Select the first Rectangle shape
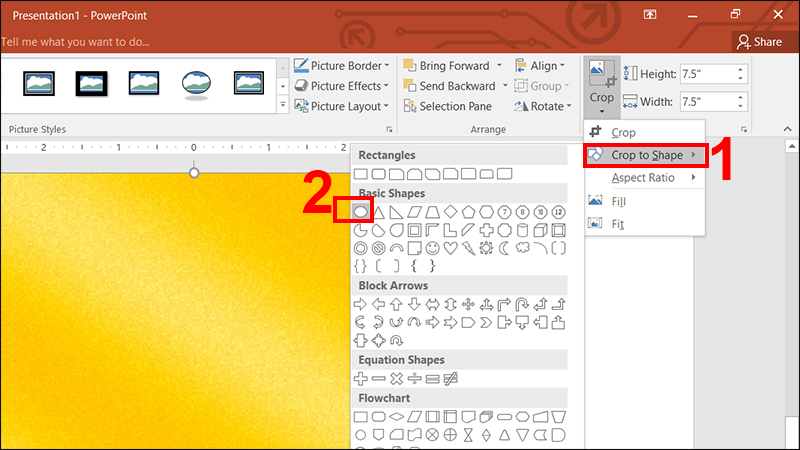The width and height of the screenshot is (800, 450). pos(362,174)
